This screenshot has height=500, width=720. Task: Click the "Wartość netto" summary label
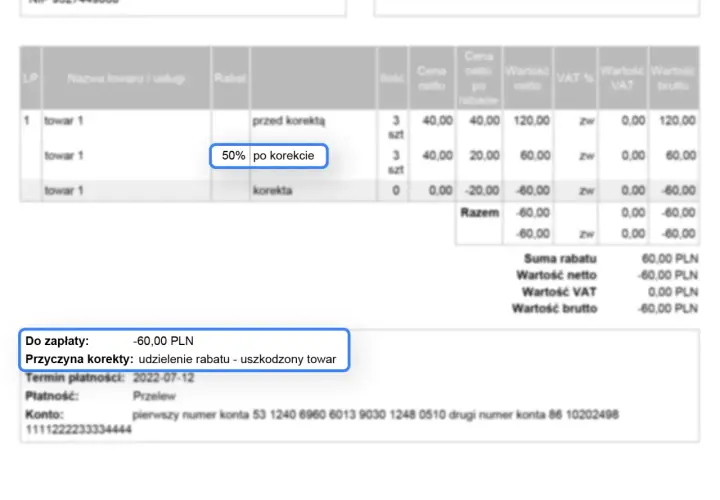pos(557,275)
